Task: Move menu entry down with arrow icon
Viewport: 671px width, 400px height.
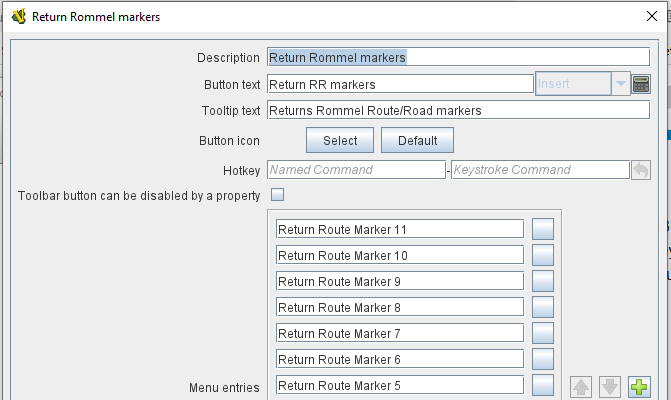Action: coord(610,387)
